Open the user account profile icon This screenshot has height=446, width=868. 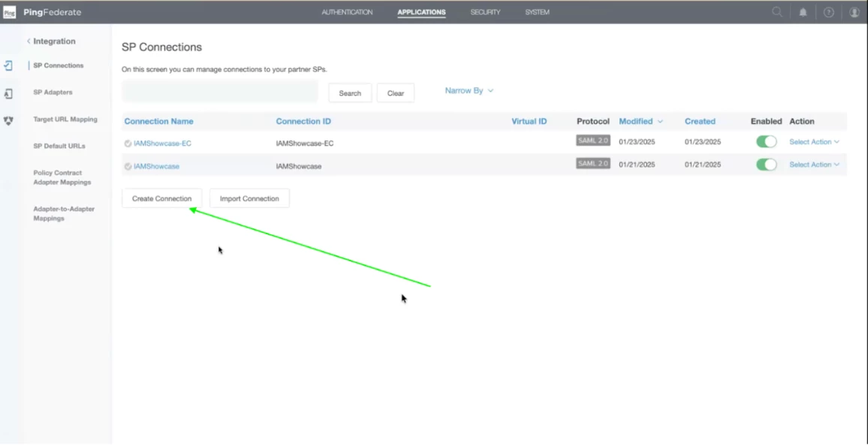click(x=854, y=12)
